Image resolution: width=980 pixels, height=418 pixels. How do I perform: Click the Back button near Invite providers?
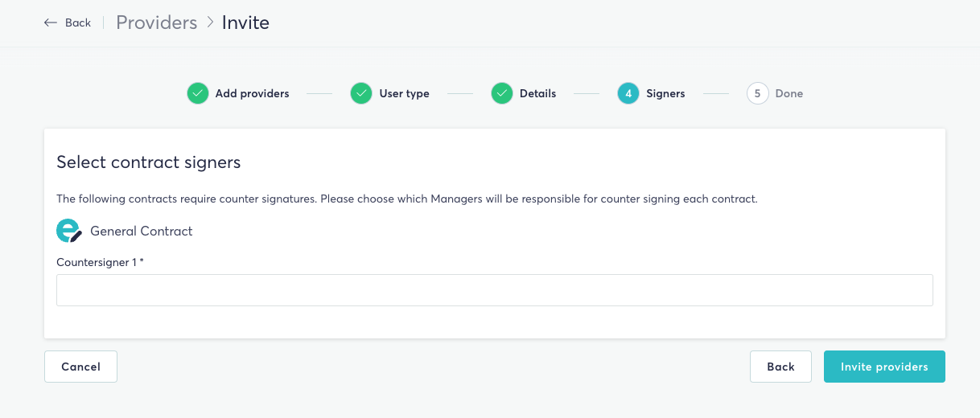click(x=780, y=367)
